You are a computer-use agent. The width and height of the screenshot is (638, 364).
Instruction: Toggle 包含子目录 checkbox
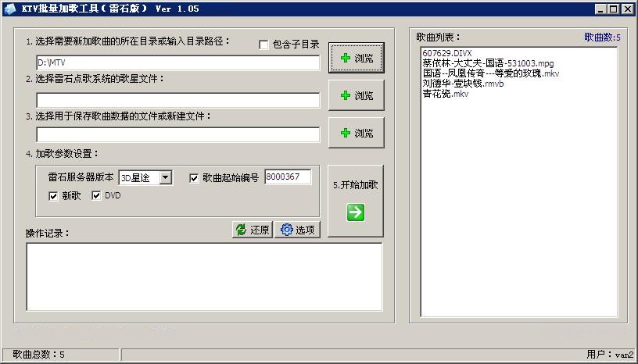[263, 45]
